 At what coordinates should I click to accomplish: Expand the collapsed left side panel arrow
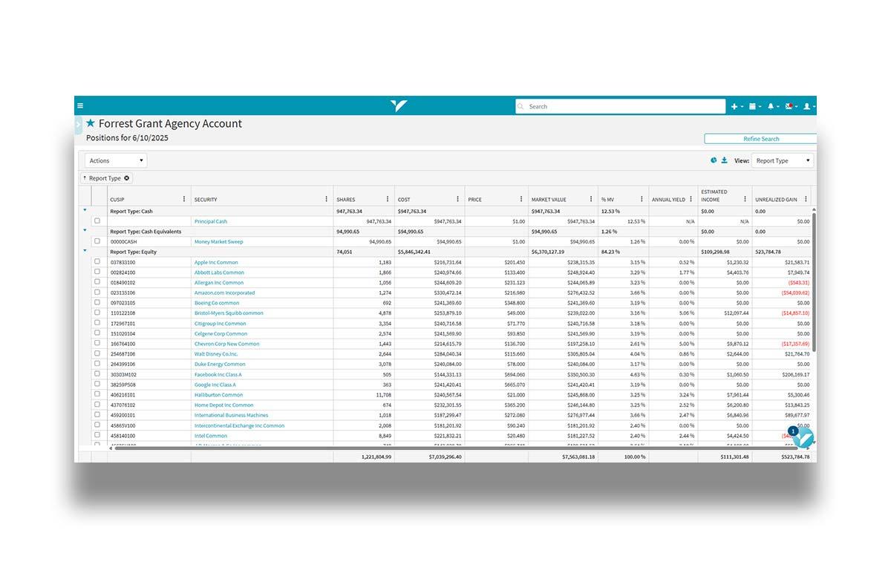coord(77,125)
